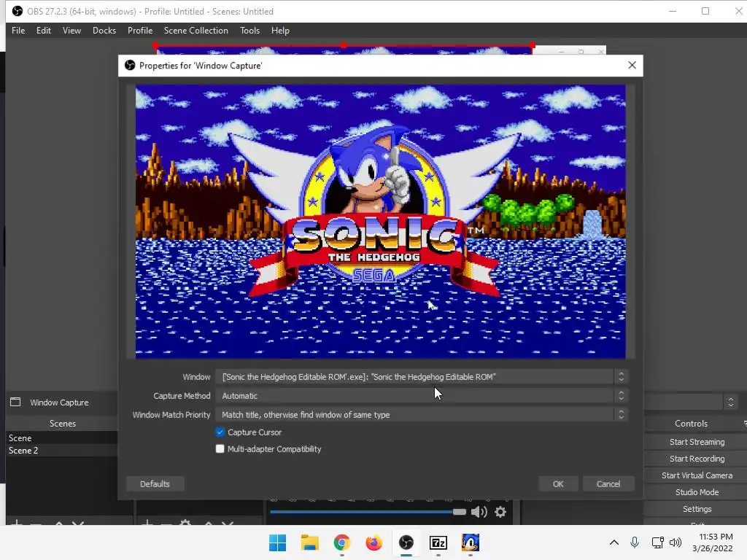This screenshot has height=560, width=747.
Task: Click the Window Capture source icon
Action: [15, 402]
